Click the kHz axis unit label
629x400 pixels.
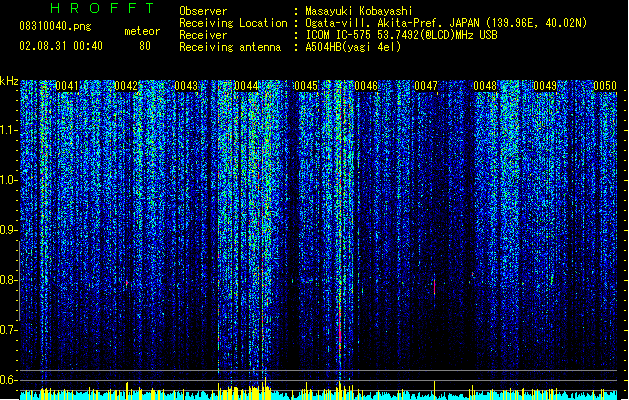point(9,81)
